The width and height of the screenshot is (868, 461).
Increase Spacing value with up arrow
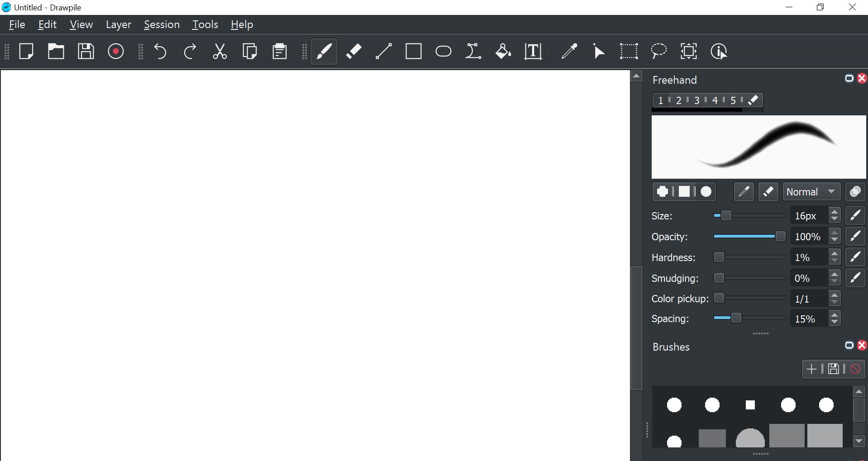click(x=835, y=314)
